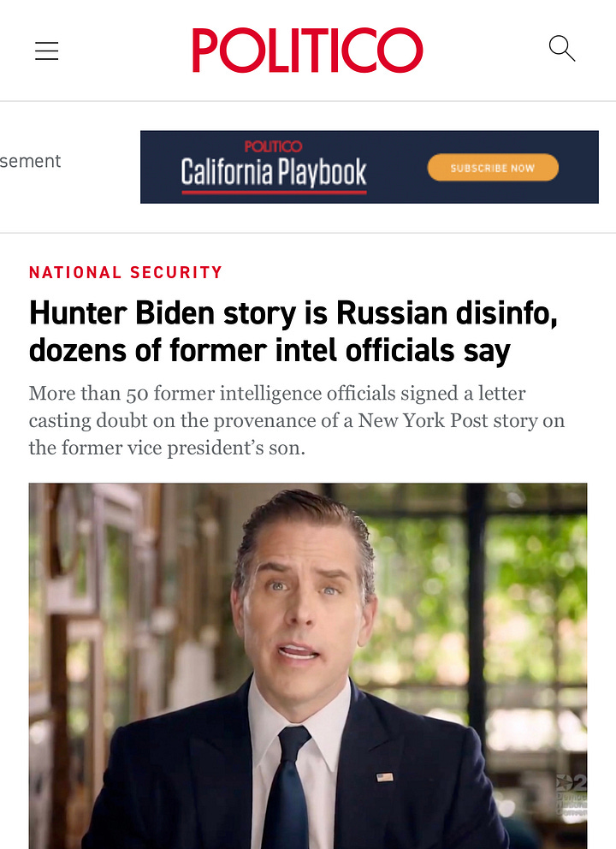Click the partial 'sement' advertisement label
616x849 pixels.
pos(30,161)
